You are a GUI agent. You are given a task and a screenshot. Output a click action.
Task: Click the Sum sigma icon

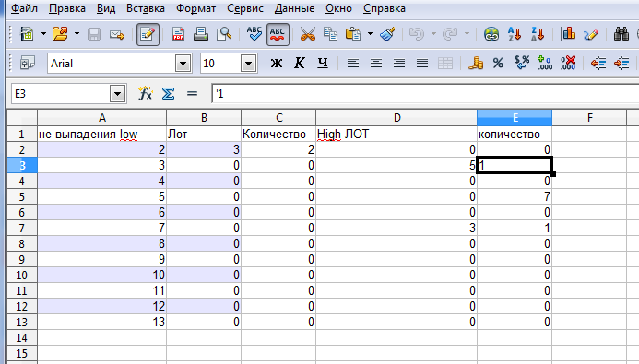tap(169, 94)
